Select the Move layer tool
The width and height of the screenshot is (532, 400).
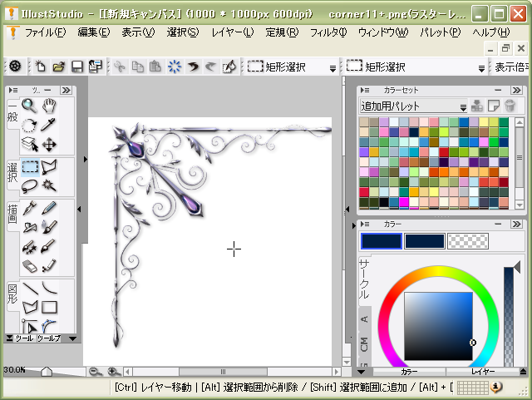[x=49, y=145]
